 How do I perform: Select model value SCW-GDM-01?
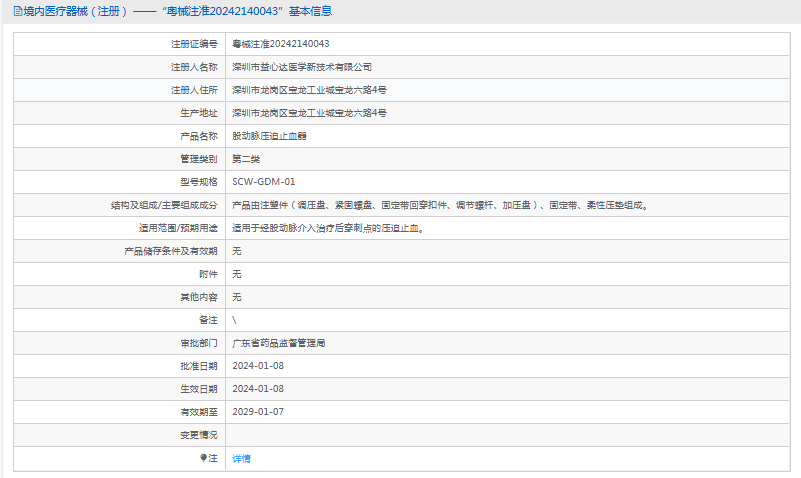pos(264,182)
